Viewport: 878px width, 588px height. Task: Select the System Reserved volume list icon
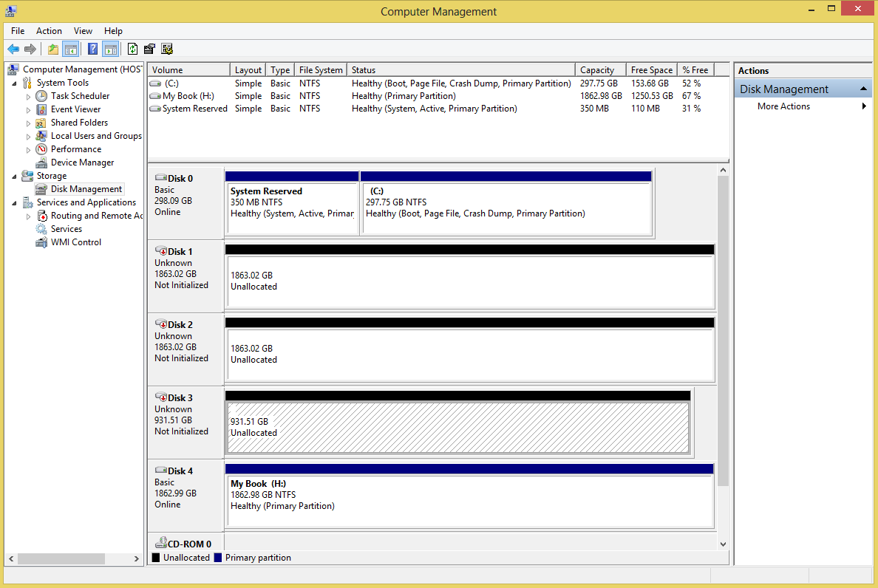coord(155,109)
